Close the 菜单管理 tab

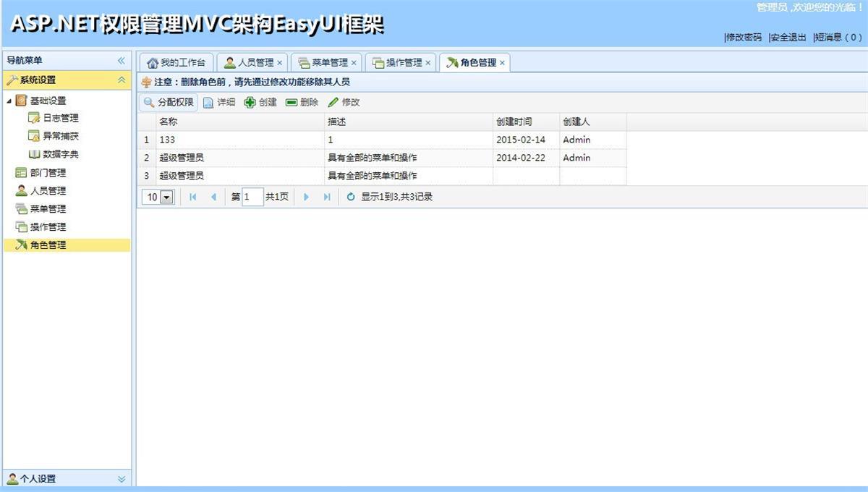coord(354,63)
